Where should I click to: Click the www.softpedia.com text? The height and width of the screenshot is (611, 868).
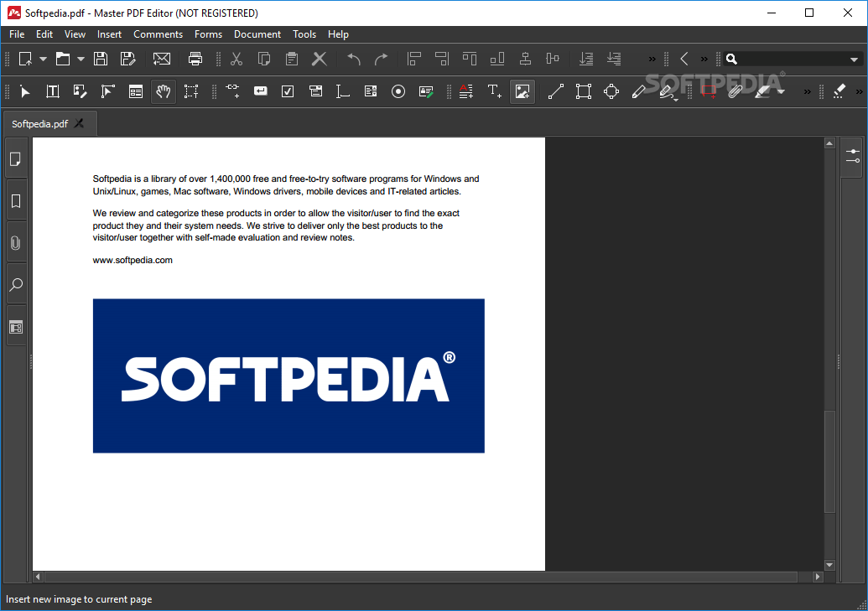coord(133,260)
